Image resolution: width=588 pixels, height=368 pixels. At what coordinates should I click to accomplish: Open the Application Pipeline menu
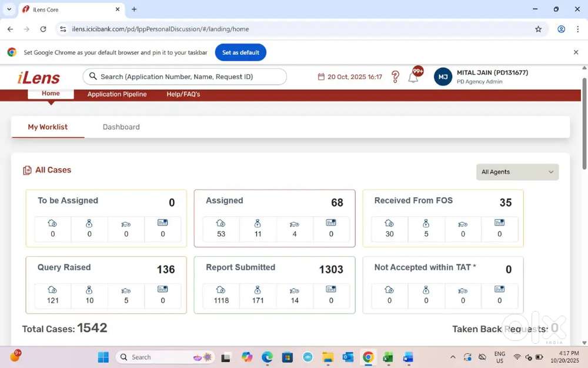[117, 94]
